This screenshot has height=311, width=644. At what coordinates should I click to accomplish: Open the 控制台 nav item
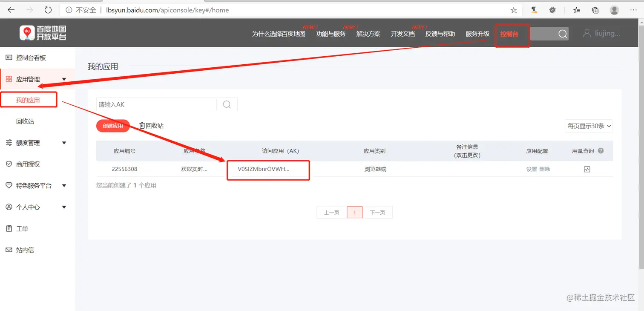509,34
